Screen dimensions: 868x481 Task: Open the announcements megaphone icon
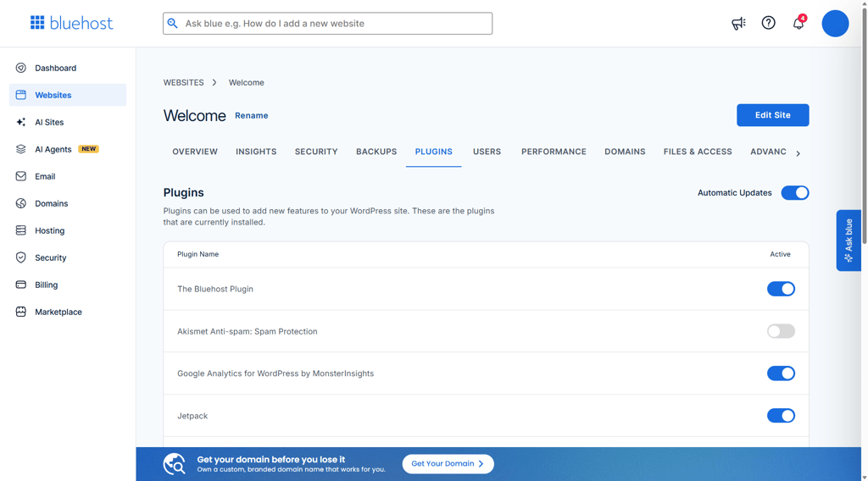pos(738,23)
